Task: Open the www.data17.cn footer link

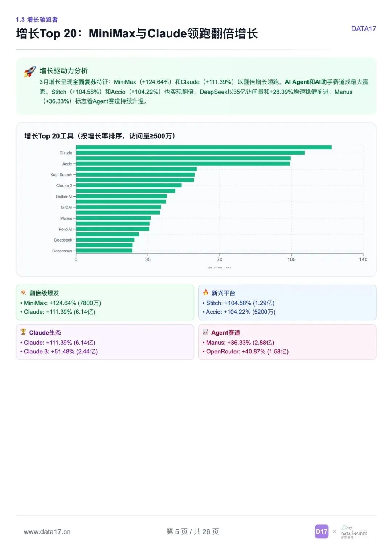Action: click(x=47, y=532)
